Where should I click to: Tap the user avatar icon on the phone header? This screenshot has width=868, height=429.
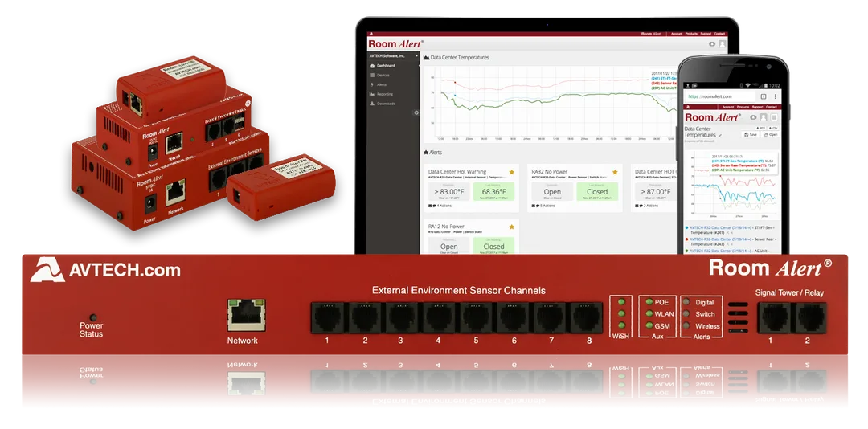point(764,117)
